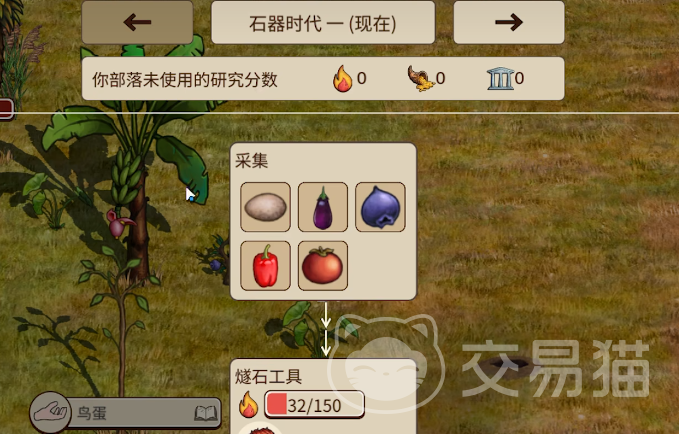Click the fire icon beside 32/150 progress

[249, 405]
